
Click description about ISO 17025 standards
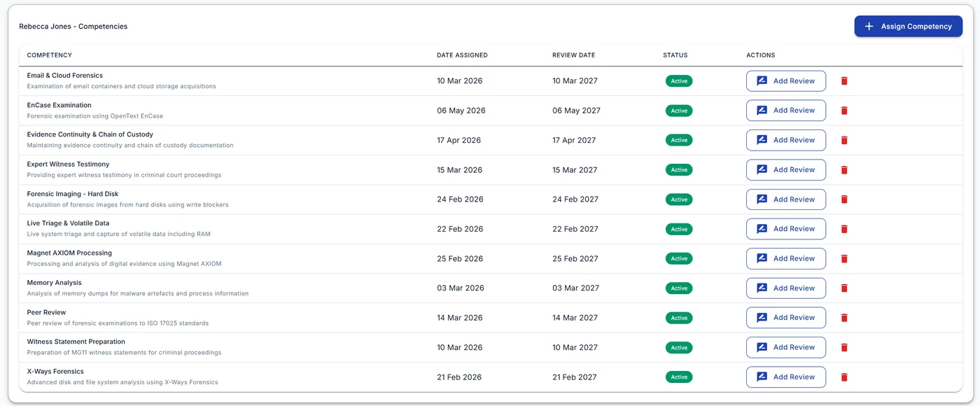tap(118, 323)
